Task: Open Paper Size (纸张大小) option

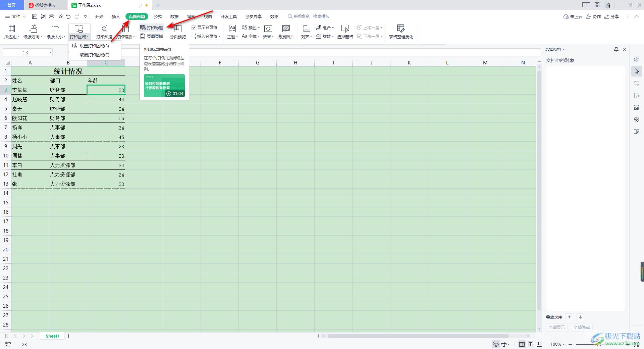Action: click(56, 32)
